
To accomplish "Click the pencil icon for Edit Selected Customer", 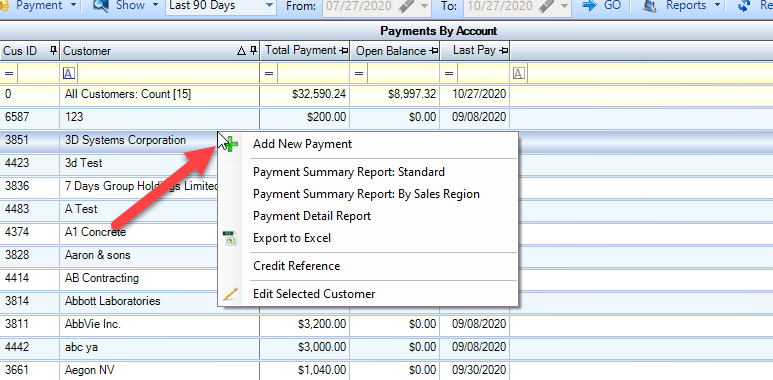I will coord(230,294).
